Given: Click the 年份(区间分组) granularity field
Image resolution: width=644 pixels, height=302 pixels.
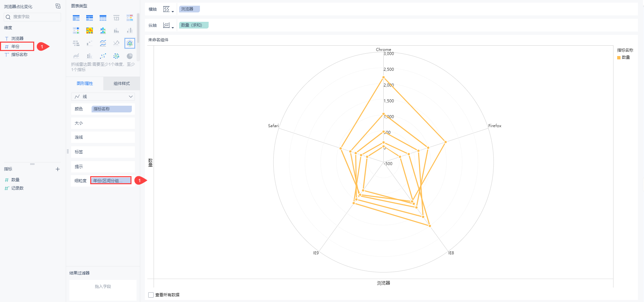Looking at the screenshot, I should pyautogui.click(x=111, y=181).
